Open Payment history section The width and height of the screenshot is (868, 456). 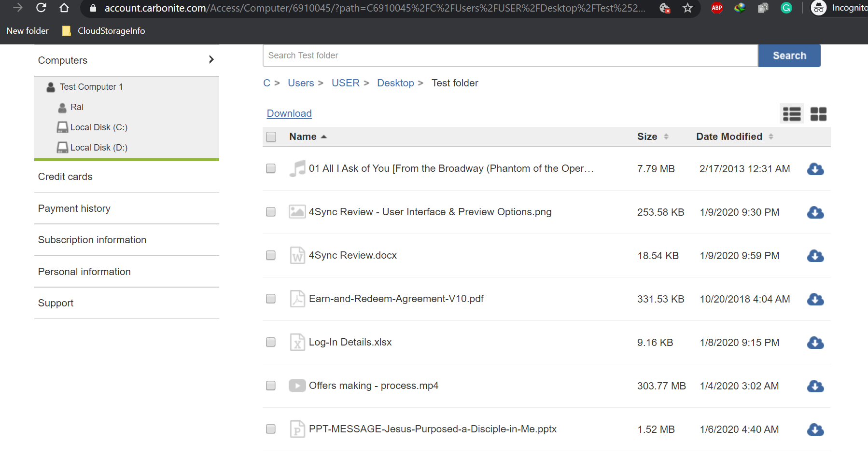point(74,208)
